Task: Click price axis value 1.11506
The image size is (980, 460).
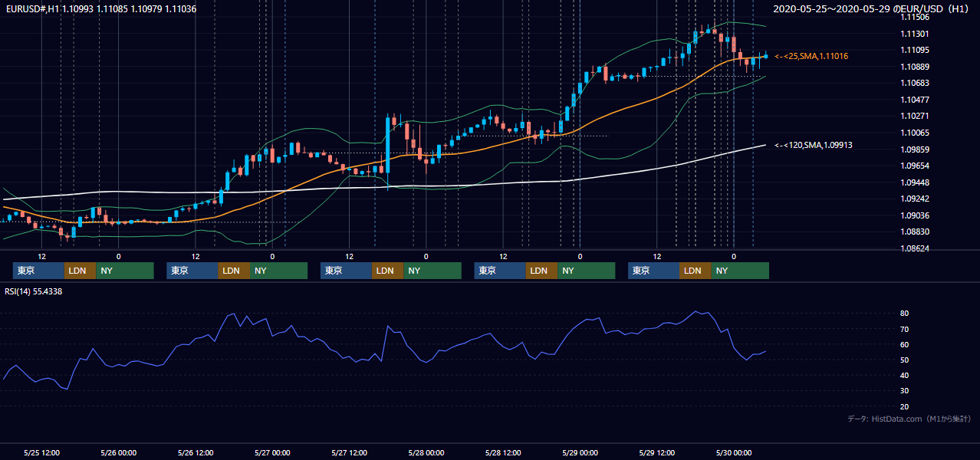Action: [915, 17]
